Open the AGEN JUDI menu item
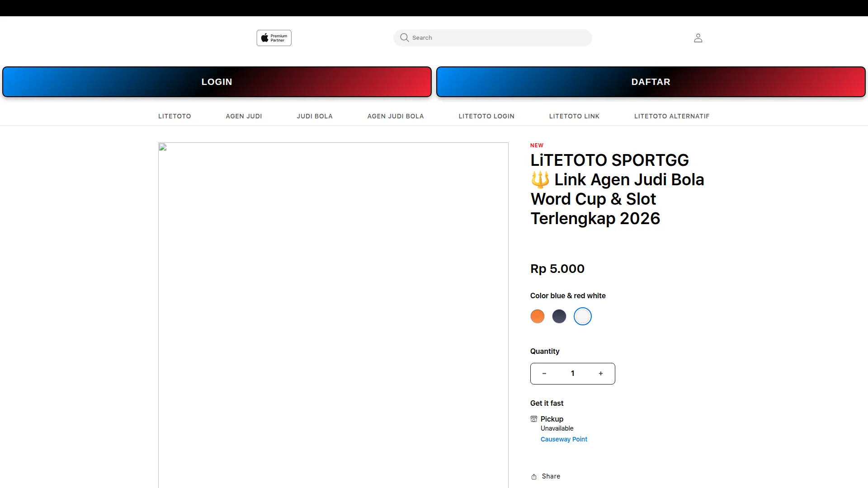This screenshot has width=868, height=488. pos(244,116)
